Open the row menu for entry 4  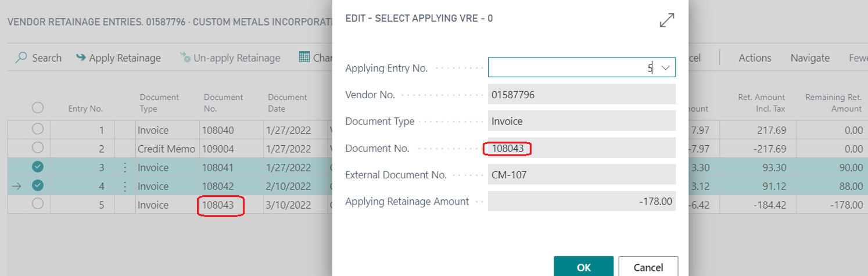(124, 187)
